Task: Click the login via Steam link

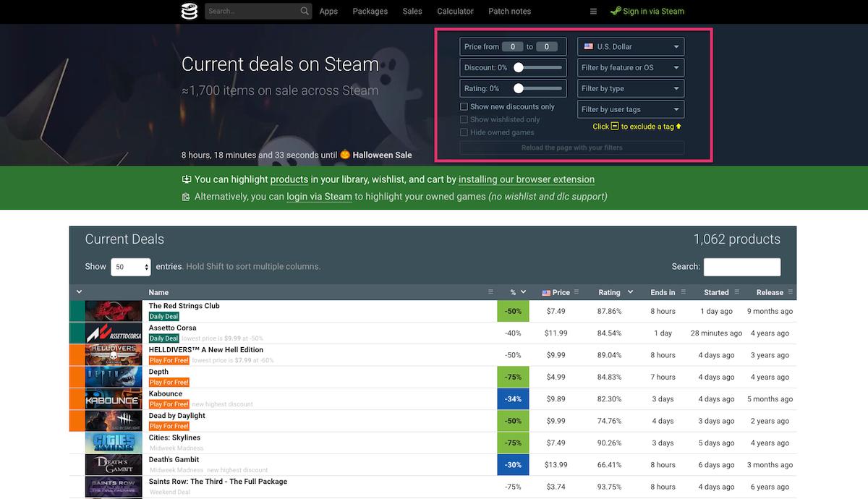Action: tap(319, 196)
